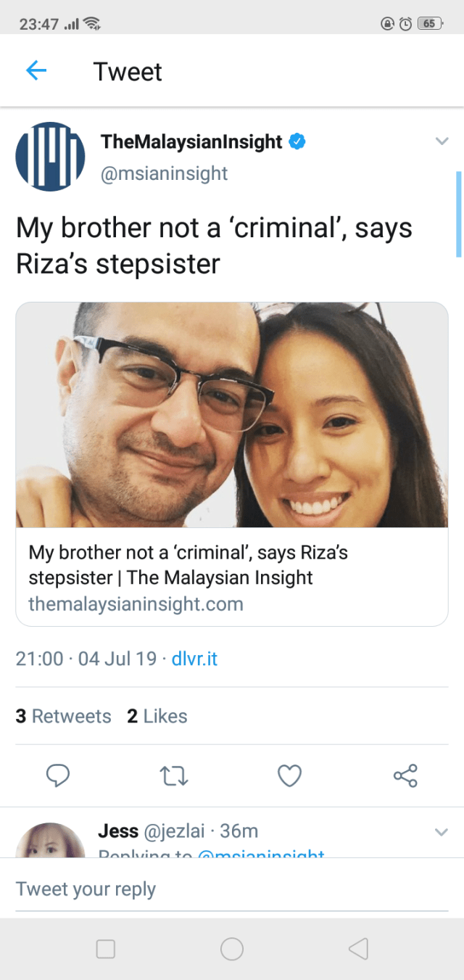464x980 pixels.
Task: Open Jess's profile picture
Action: (x=50, y=841)
